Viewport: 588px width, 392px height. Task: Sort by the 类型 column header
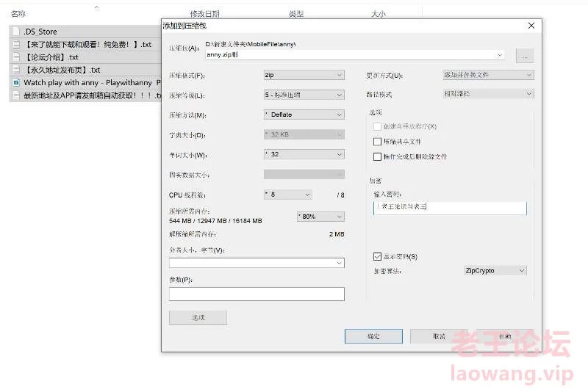coord(296,14)
